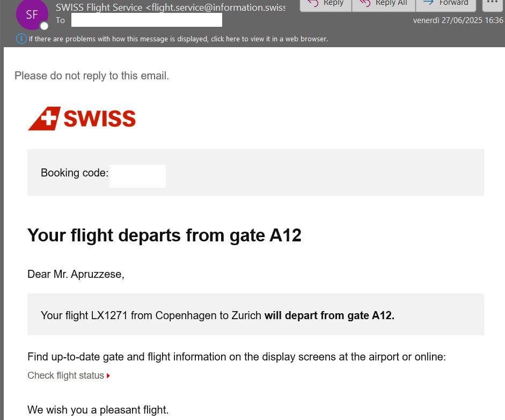Click the right arrow icon on Forward
The height and width of the screenshot is (420, 505).
click(x=428, y=3)
